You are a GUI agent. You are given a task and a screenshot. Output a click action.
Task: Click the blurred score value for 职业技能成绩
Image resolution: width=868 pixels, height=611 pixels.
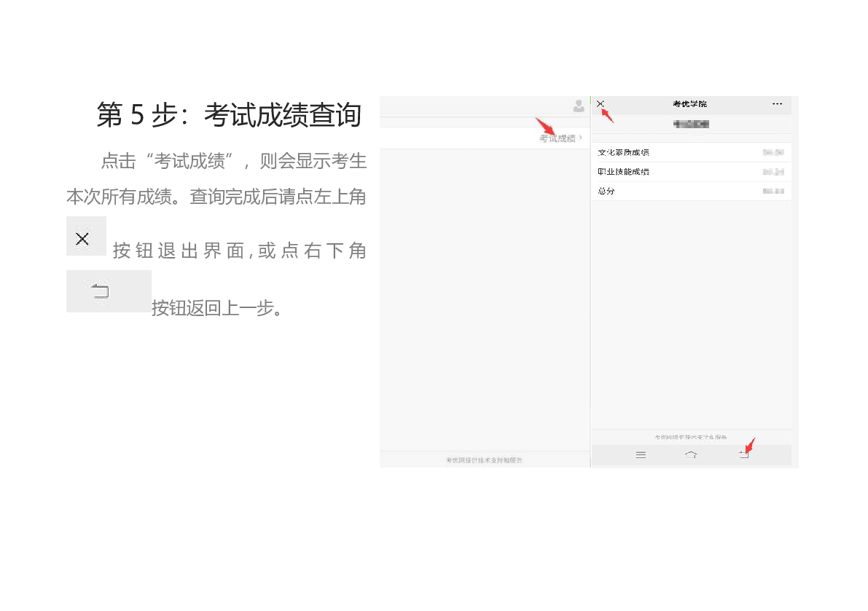click(773, 172)
